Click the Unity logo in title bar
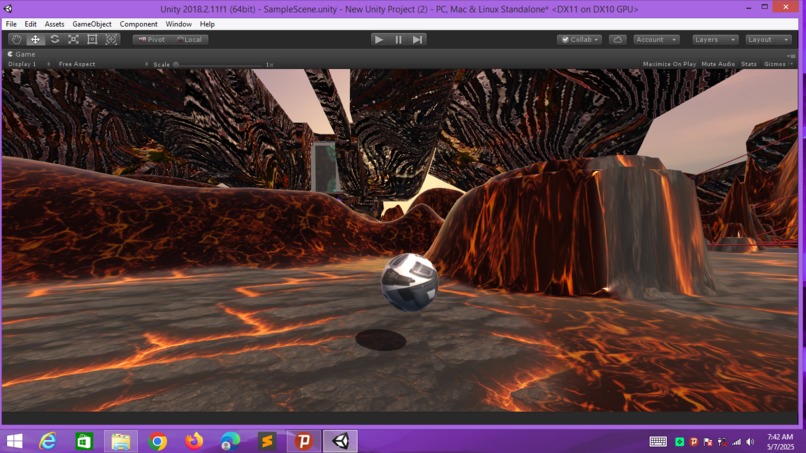Viewport: 806px width, 453px height. [x=8, y=9]
